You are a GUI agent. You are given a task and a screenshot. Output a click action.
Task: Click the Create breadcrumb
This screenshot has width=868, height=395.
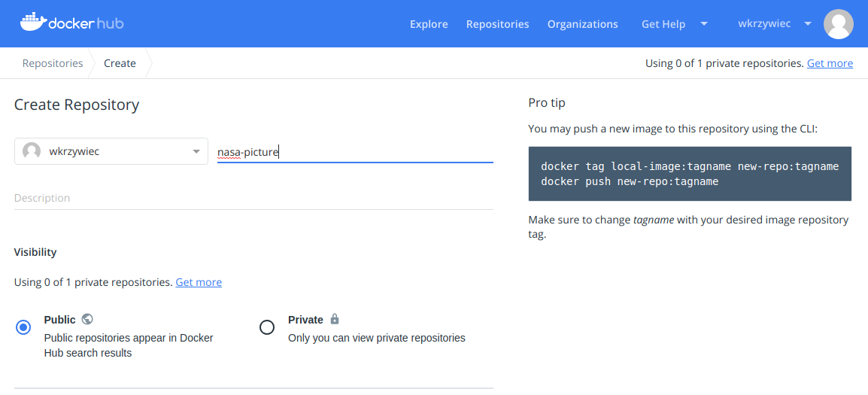pyautogui.click(x=120, y=63)
